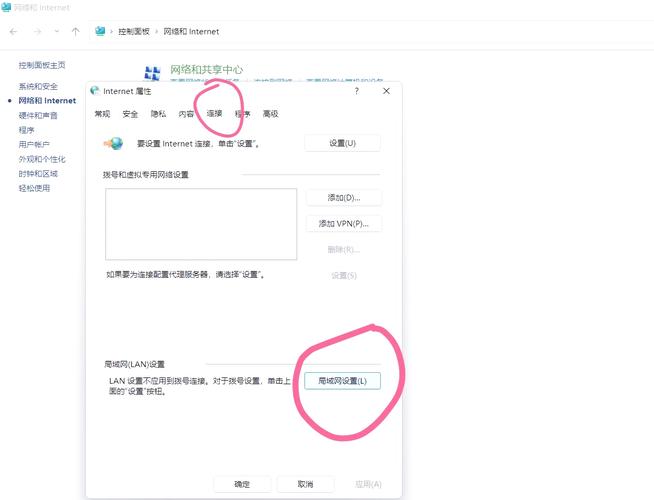Click the globe connection icon beside 设置(U)
Screen dimensions: 654x500
coord(114,144)
